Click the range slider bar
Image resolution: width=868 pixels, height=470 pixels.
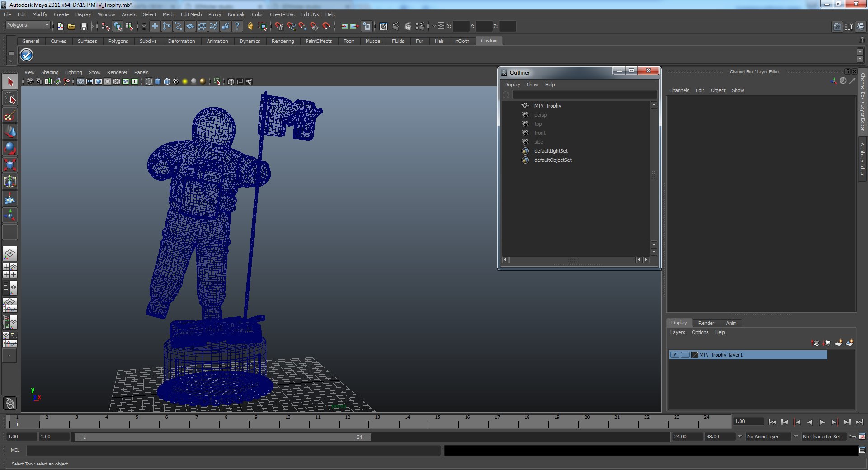click(x=222, y=437)
